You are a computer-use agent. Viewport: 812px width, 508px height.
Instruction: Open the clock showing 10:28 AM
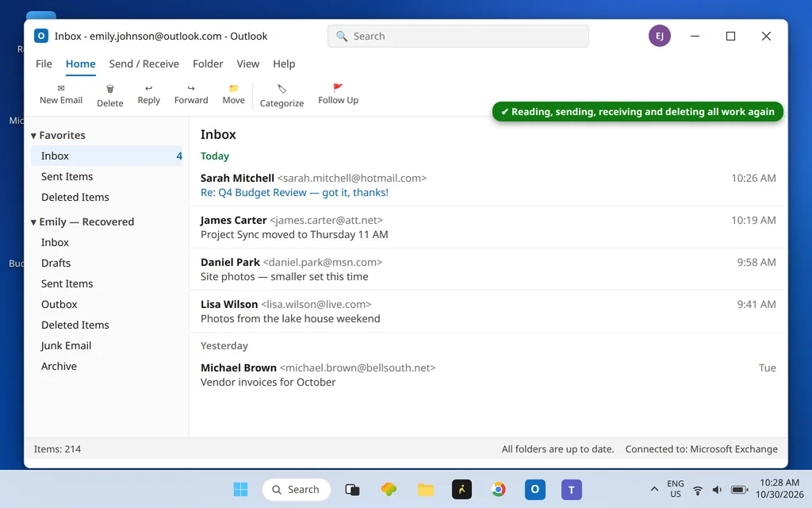tap(779, 489)
